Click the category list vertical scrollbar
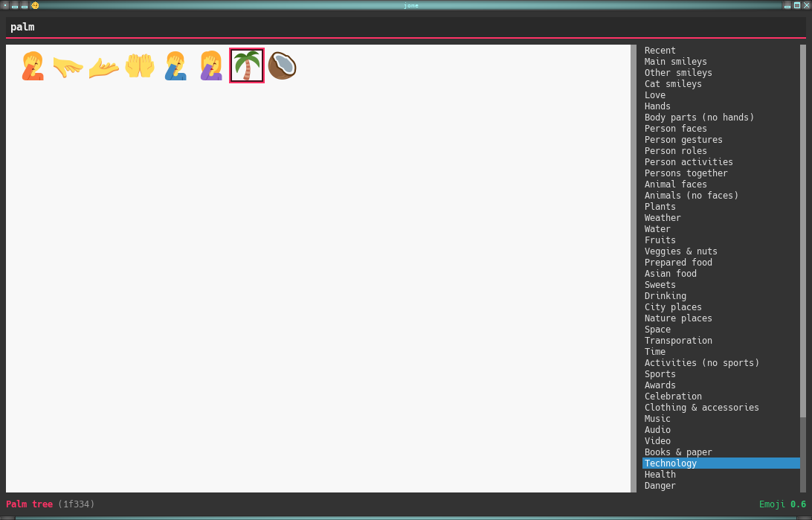This screenshot has width=812, height=520. [802, 269]
